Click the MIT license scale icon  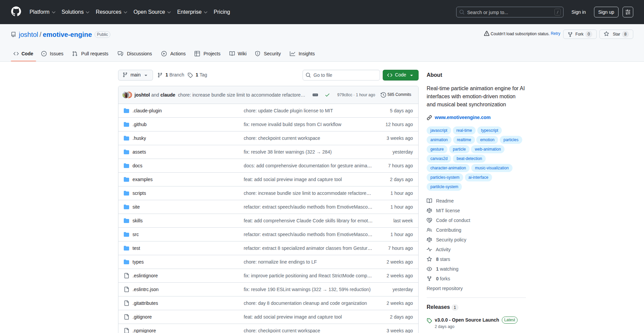[x=429, y=211]
